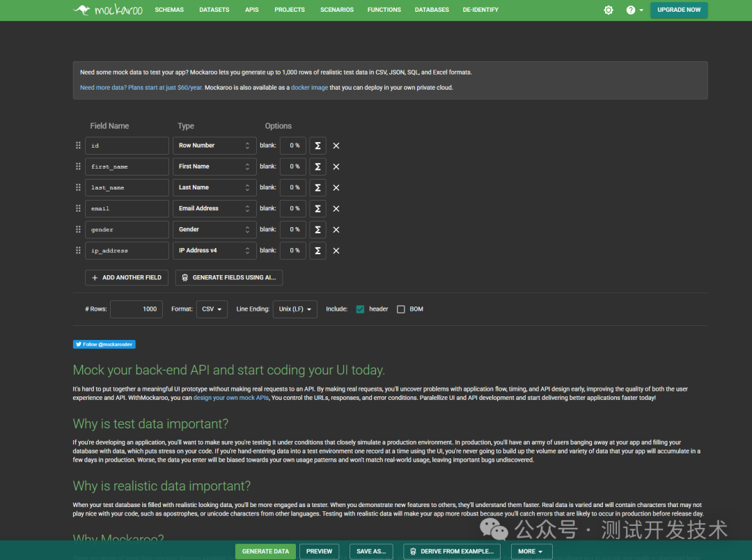Open formula sigma for email field

[x=318, y=209]
